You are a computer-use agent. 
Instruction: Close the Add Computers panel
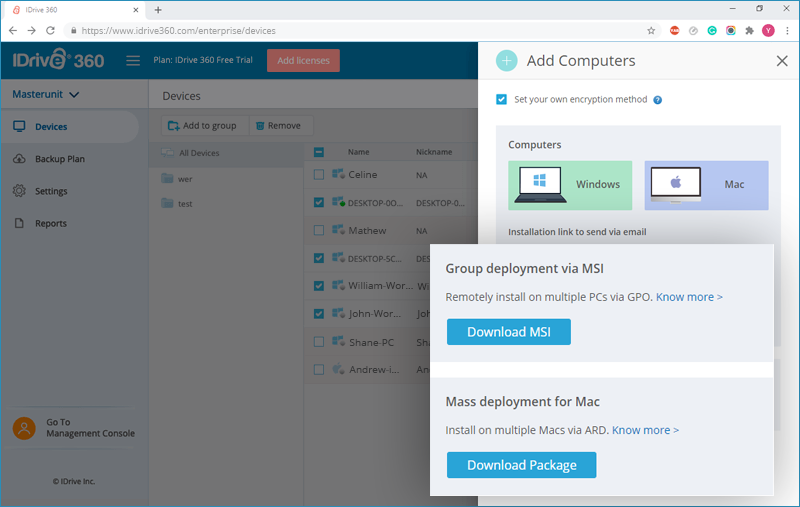(782, 61)
